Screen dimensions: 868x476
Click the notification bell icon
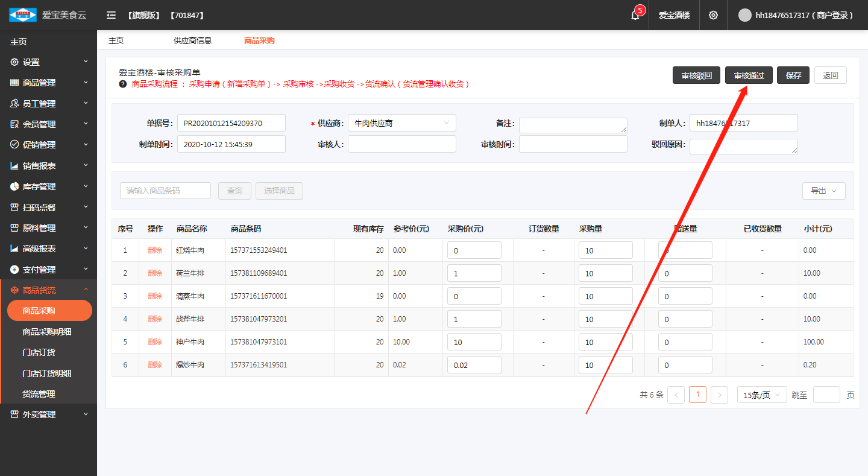click(635, 15)
